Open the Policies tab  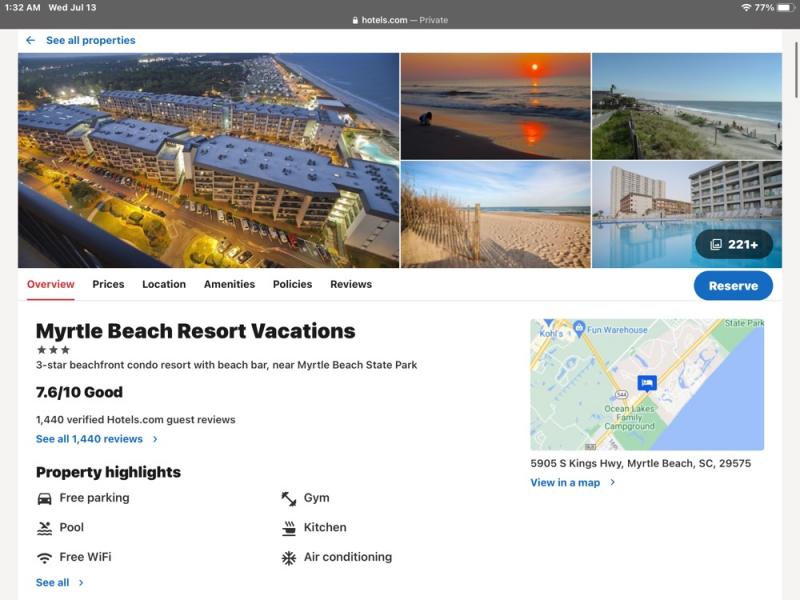pyautogui.click(x=292, y=284)
